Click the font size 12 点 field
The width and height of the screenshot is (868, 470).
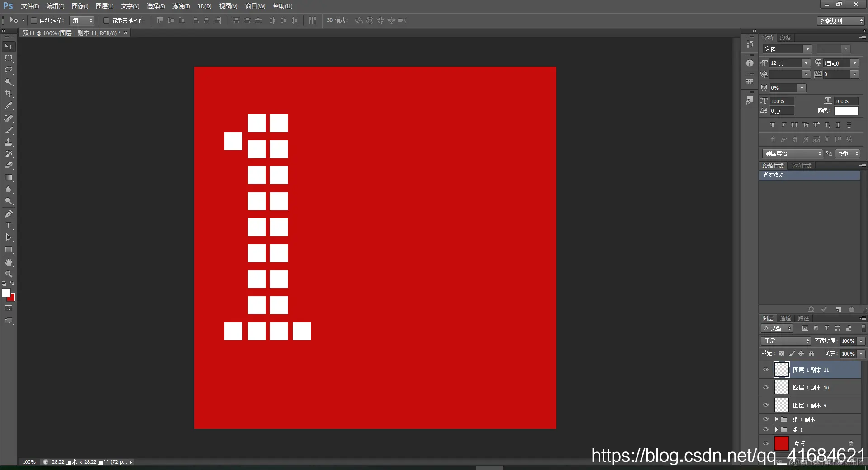pos(786,63)
